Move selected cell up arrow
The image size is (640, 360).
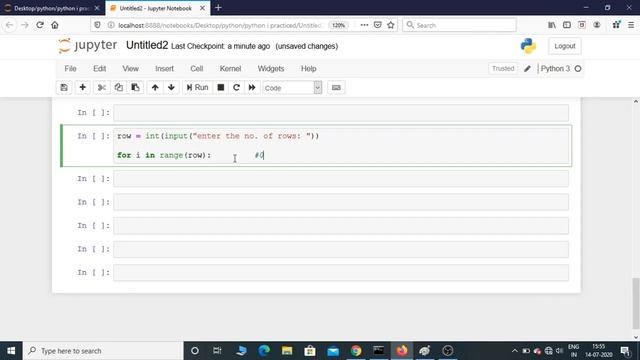click(155, 87)
